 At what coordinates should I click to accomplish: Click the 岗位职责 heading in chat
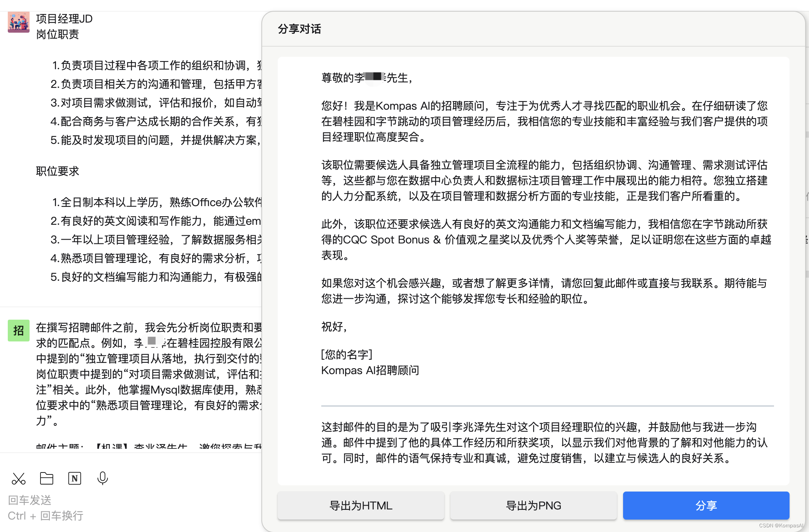coord(58,35)
